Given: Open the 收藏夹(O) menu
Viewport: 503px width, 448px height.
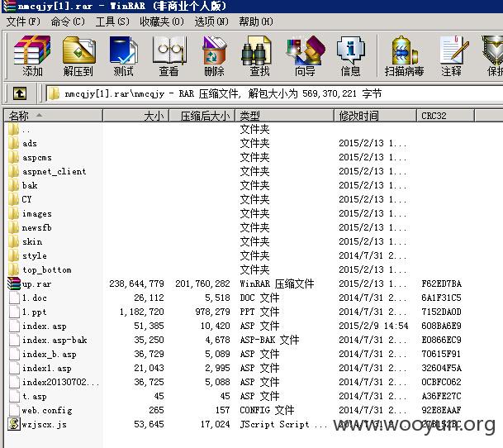Looking at the screenshot, I should (162, 21).
